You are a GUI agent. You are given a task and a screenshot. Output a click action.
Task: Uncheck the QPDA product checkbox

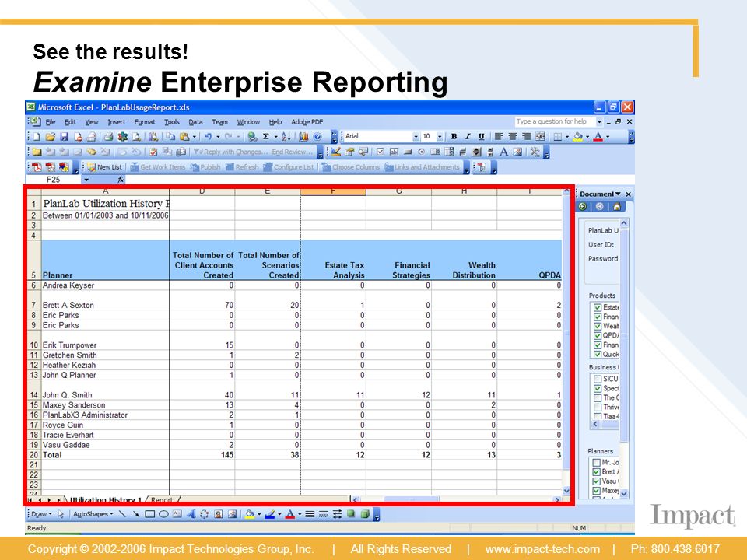pos(598,336)
